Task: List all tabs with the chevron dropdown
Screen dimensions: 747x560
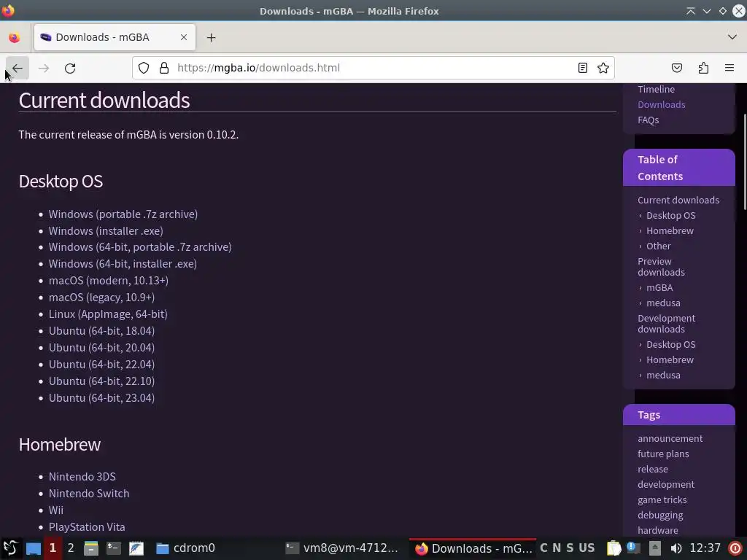Action: [x=732, y=37]
